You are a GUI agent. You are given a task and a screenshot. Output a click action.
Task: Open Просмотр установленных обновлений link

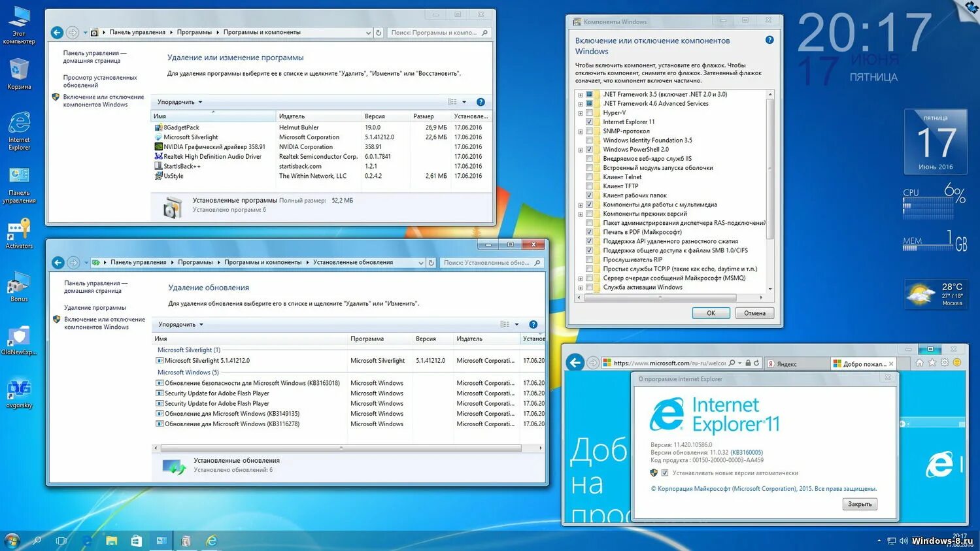pyautogui.click(x=100, y=81)
